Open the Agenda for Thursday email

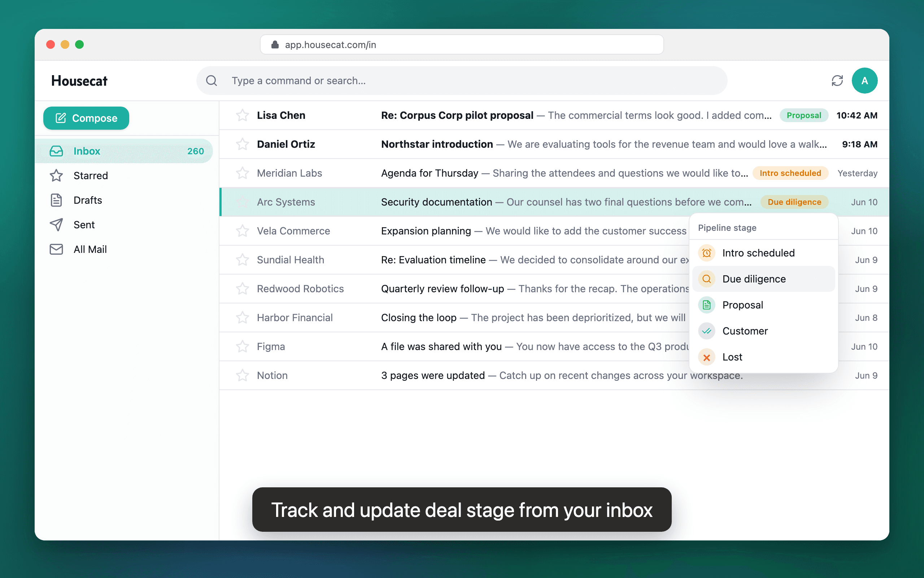(x=554, y=173)
